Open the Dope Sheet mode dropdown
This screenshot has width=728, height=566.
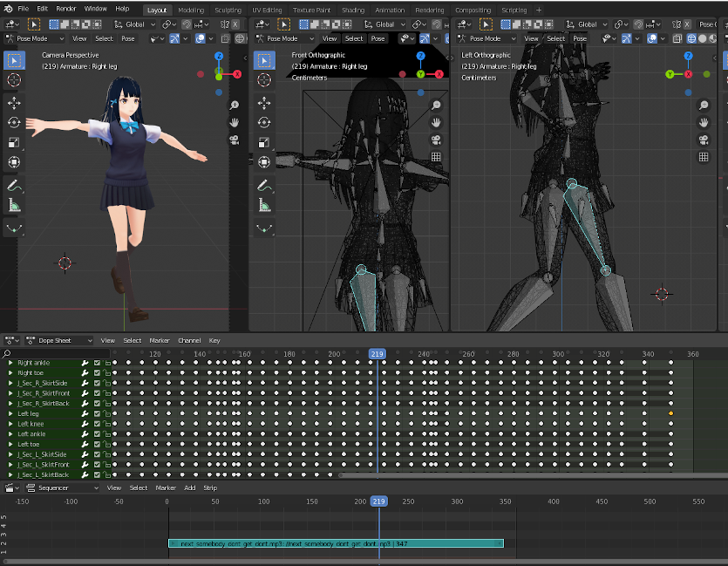coord(61,340)
